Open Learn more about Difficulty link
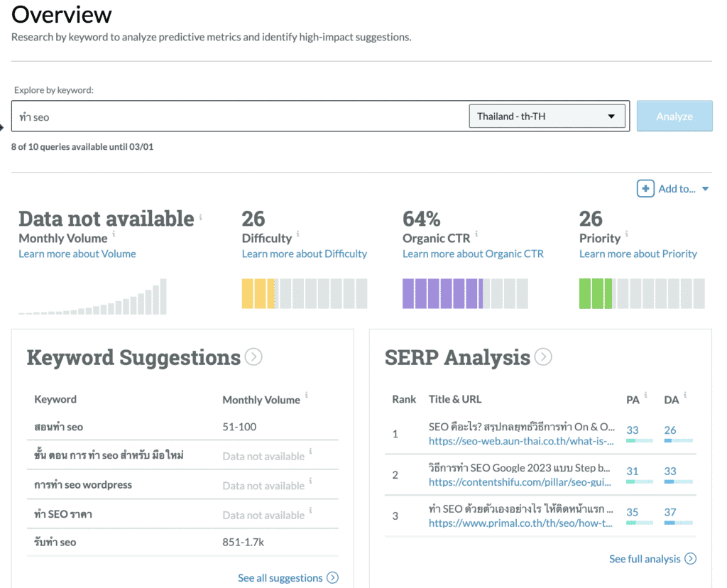The height and width of the screenshot is (588, 727). (x=304, y=254)
